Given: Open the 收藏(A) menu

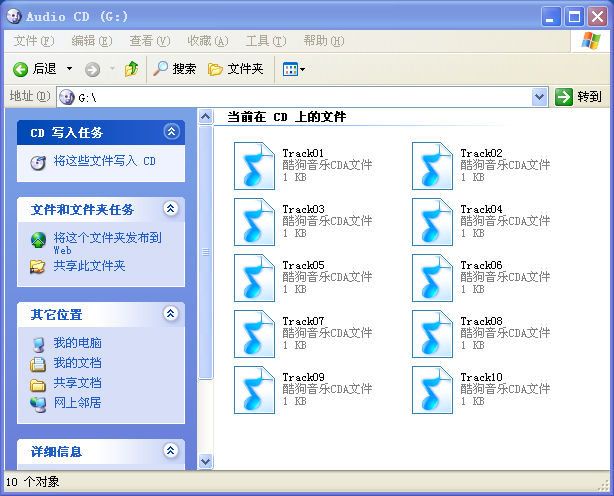Looking at the screenshot, I should coord(208,41).
